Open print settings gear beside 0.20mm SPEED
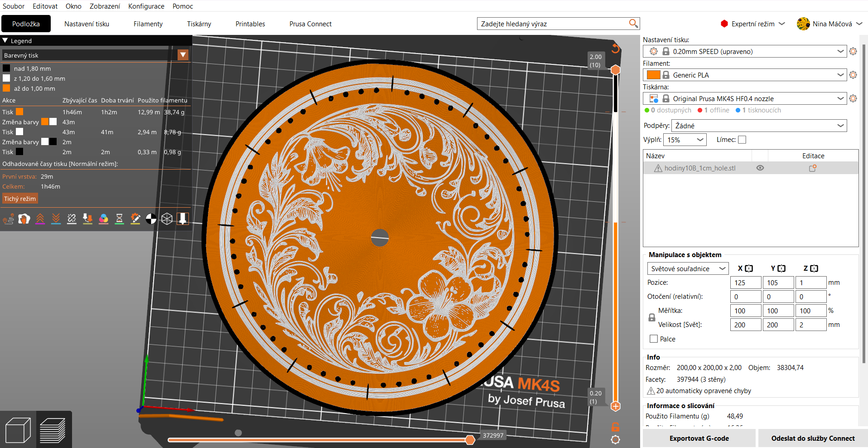This screenshot has height=448, width=868. coord(853,51)
